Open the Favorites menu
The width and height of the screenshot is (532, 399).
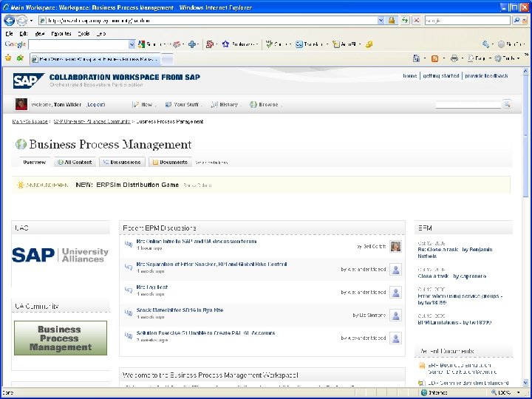[61, 33]
